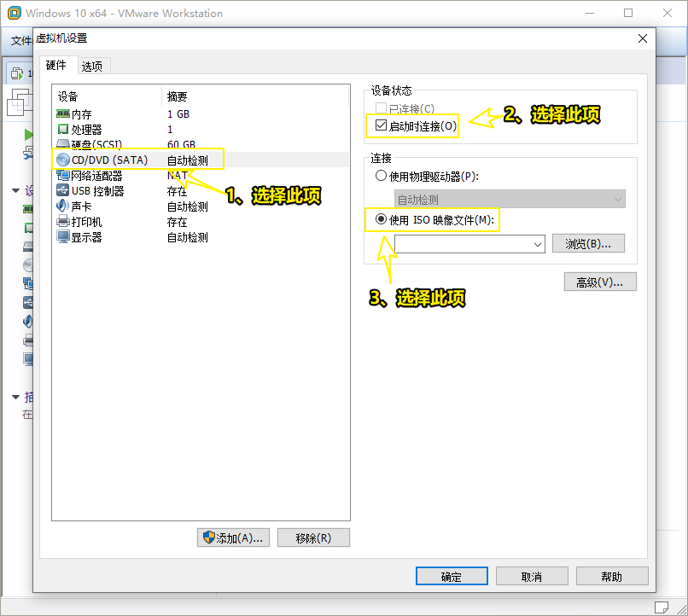Select the 内存 row text

tap(82, 114)
